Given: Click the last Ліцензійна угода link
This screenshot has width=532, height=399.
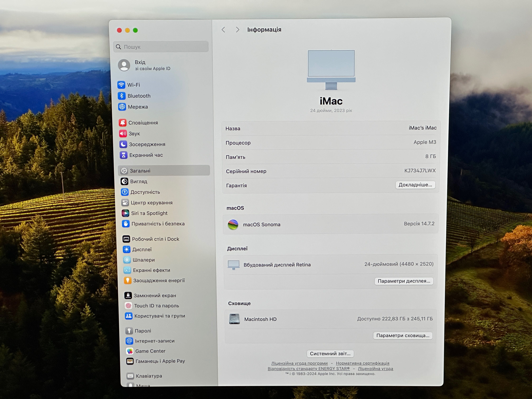Looking at the screenshot, I should point(376,369).
